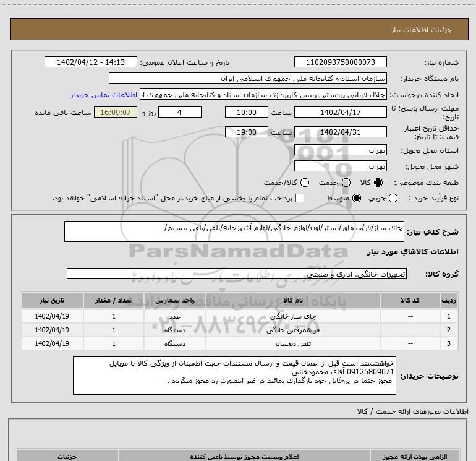Choose the متوسط purchase type radio
Screen dimensions: 476x461
coord(357,198)
